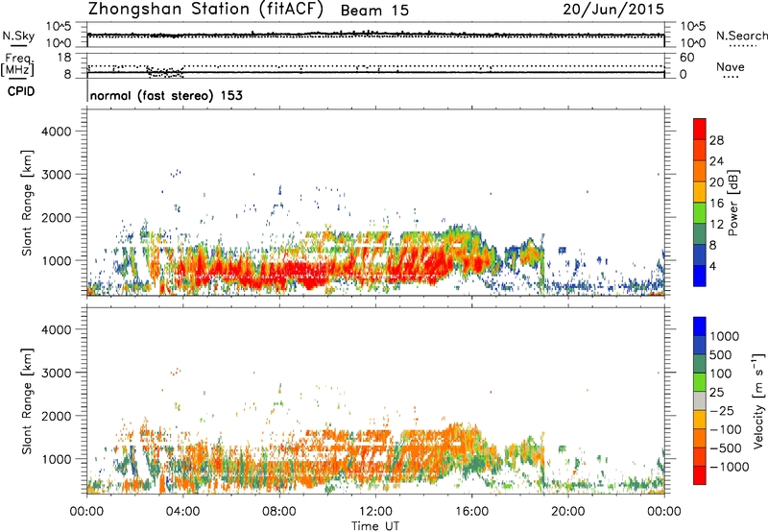768x532 pixels.
Task: Click the '20:00' time axis tick label
Action: [x=567, y=512]
